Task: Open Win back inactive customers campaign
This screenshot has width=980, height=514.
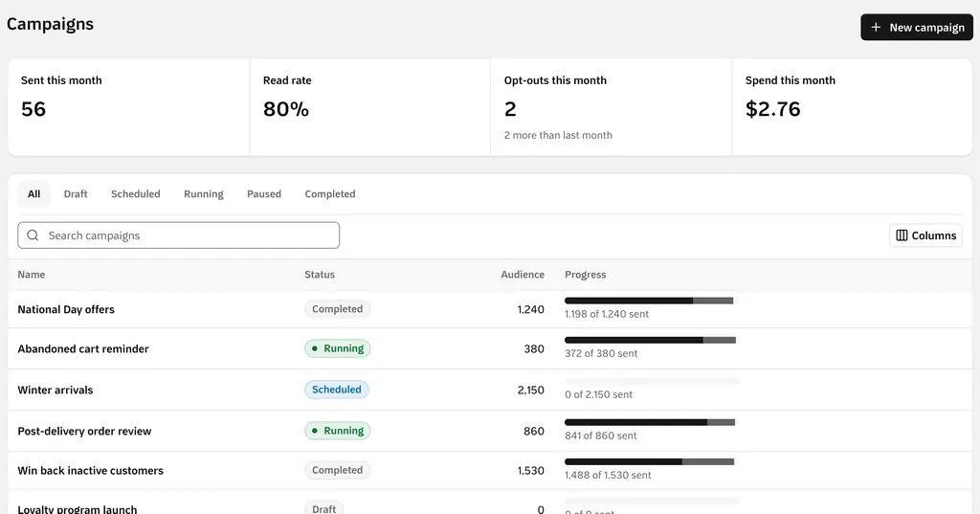Action: [x=91, y=471]
